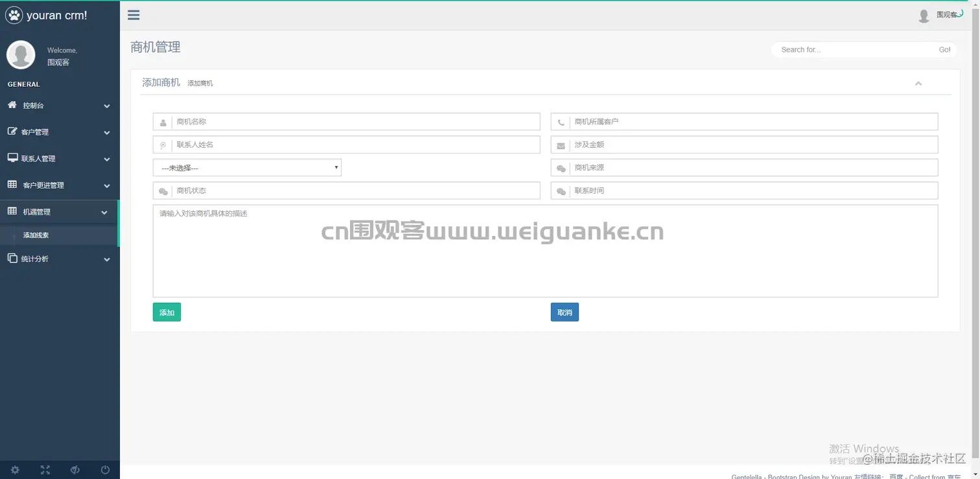Toggle the hamburger sidebar menu icon
Viewport: 980px width, 479px height.
[134, 16]
